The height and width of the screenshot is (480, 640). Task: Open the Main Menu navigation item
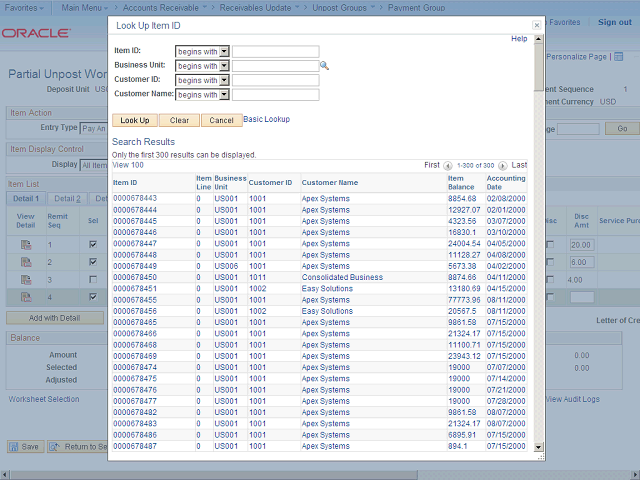coord(84,7)
